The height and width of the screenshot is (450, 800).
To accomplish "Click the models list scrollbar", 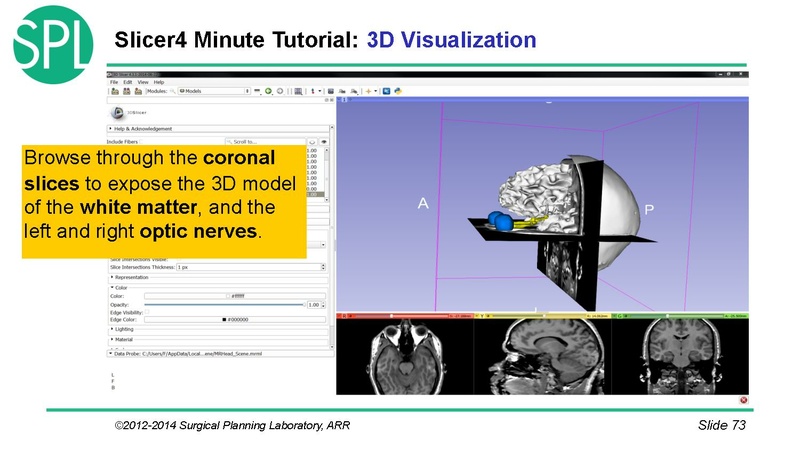I will [327, 174].
